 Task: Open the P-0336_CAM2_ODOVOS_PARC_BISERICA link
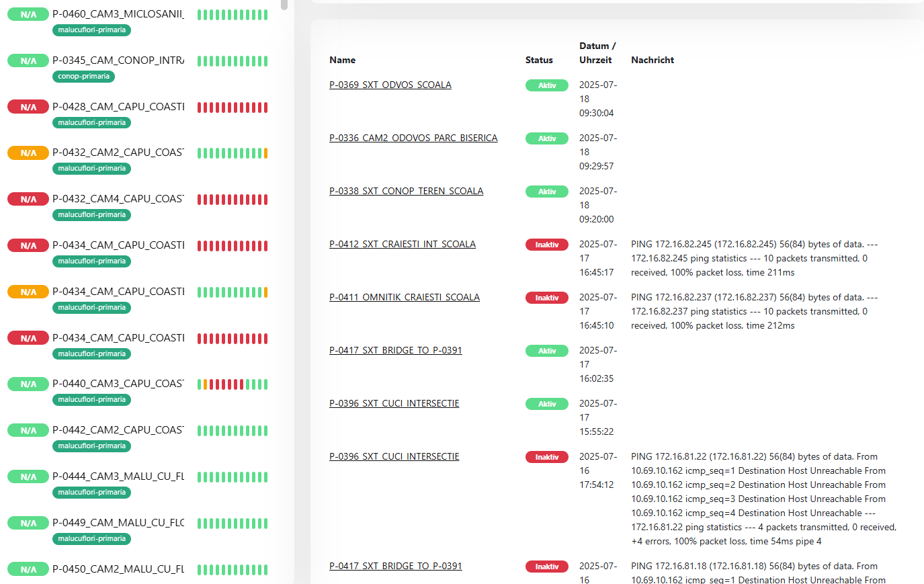pyautogui.click(x=413, y=138)
